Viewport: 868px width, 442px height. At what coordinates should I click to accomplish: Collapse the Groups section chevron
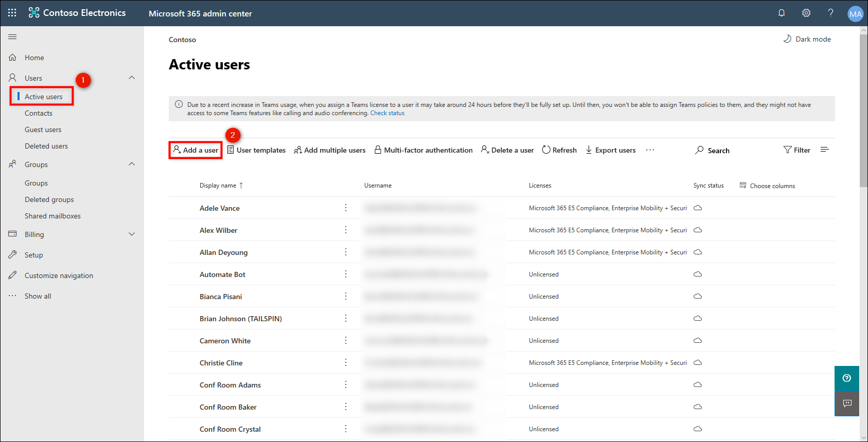(x=132, y=164)
